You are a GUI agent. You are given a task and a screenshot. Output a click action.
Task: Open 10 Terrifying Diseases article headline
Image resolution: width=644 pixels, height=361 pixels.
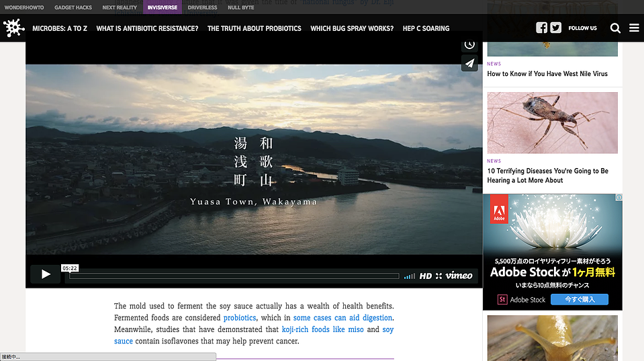coord(547,175)
